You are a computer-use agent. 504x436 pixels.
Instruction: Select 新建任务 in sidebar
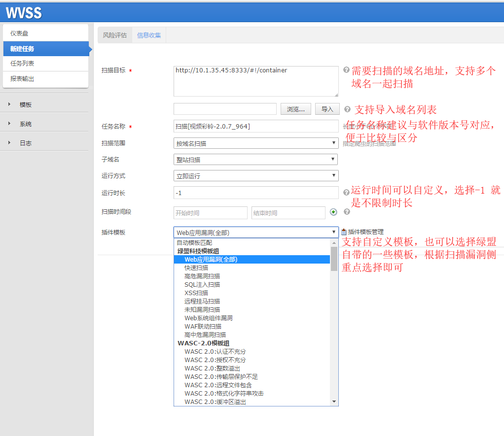46,49
